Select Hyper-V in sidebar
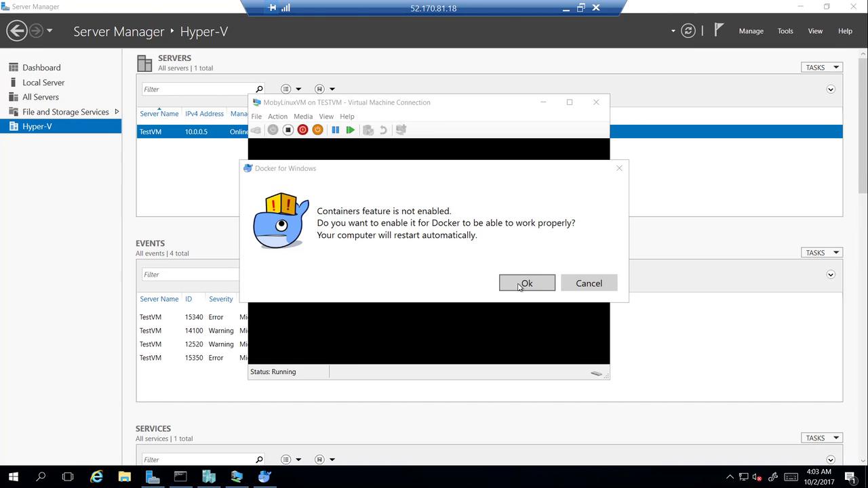 click(61, 127)
